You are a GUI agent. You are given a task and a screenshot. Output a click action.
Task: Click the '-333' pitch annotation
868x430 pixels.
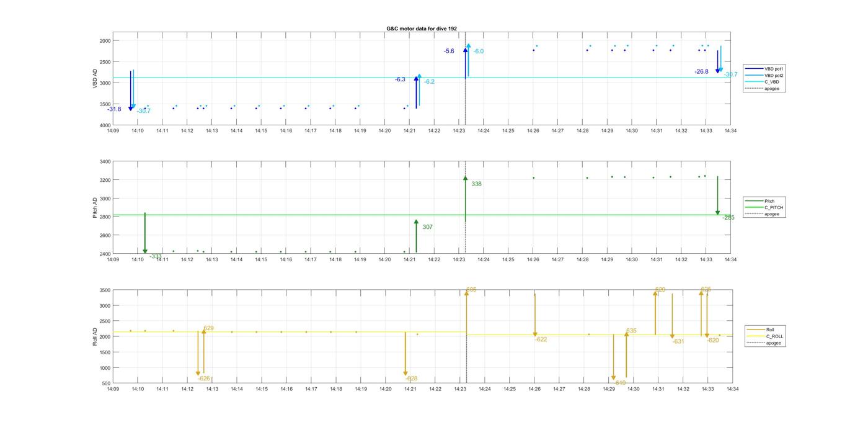pyautogui.click(x=156, y=256)
